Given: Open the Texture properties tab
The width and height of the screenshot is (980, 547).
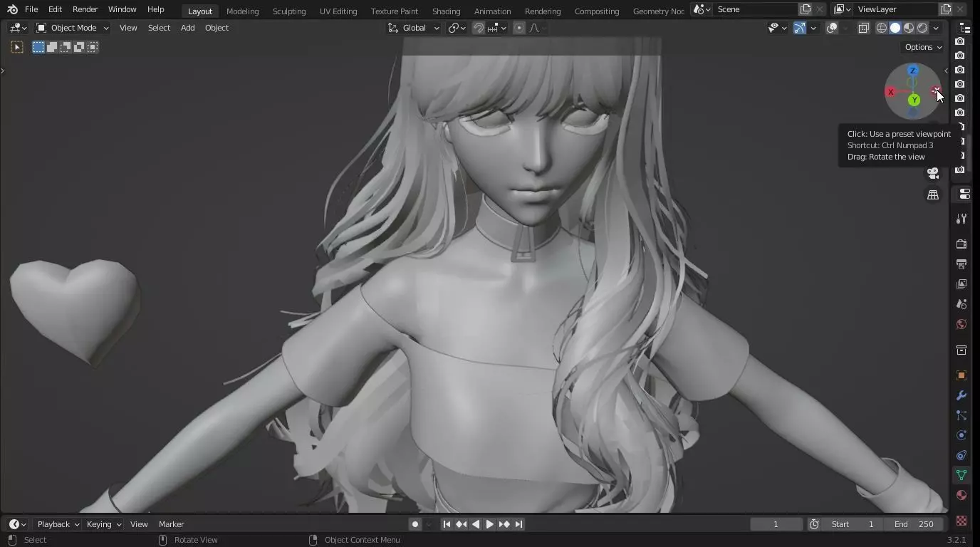Looking at the screenshot, I should 961,521.
